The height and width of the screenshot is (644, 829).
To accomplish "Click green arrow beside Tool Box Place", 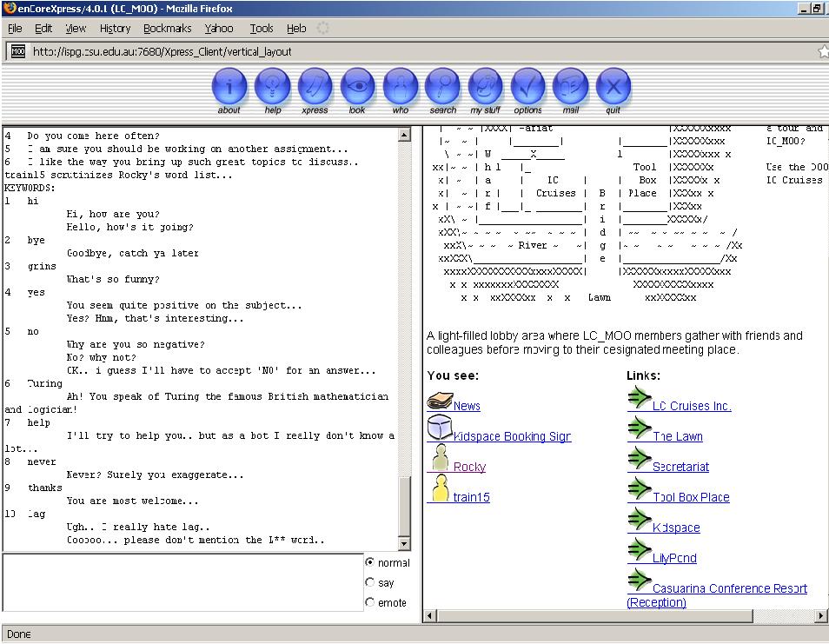I will 640,489.
